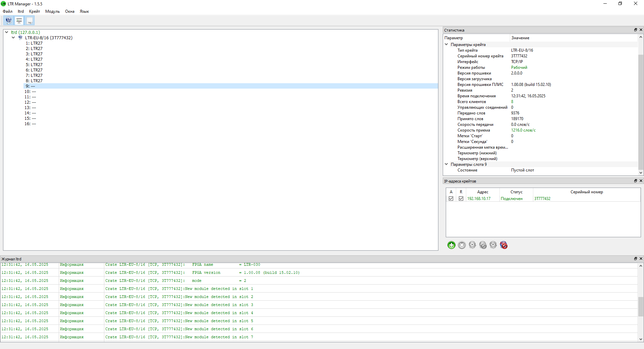Undock the Журнал ltrd panel
This screenshot has height=349, width=644.
635,258
